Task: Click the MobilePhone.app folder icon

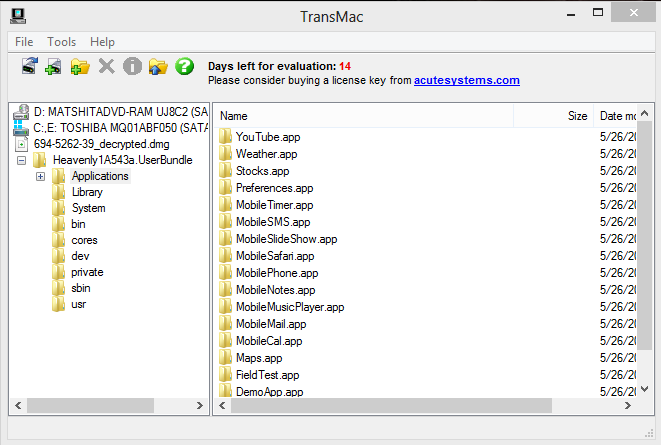Action: pyautogui.click(x=226, y=273)
